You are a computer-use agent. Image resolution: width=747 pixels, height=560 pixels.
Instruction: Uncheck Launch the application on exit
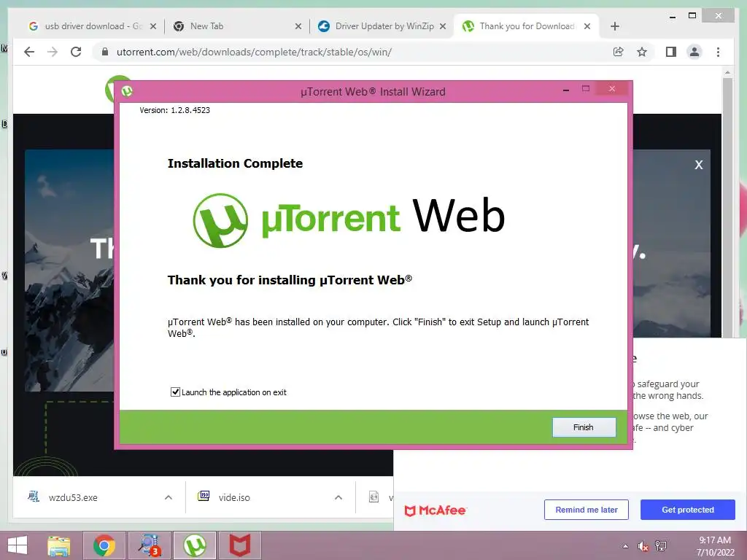175,392
